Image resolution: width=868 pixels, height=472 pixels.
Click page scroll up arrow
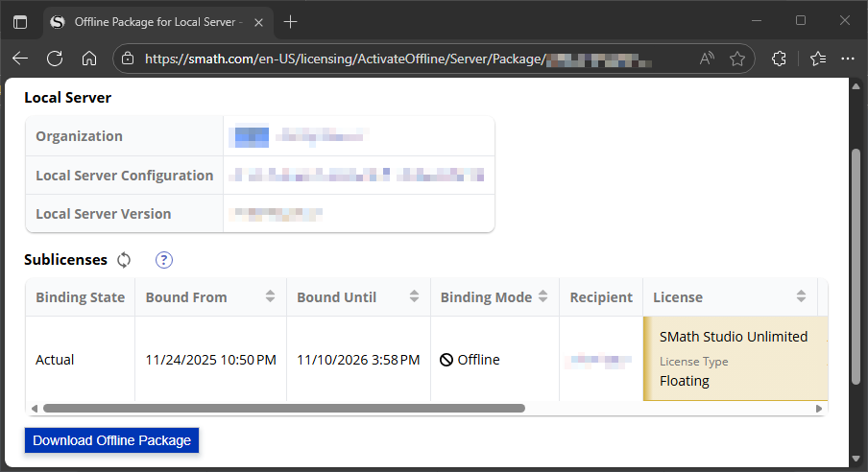(x=856, y=86)
